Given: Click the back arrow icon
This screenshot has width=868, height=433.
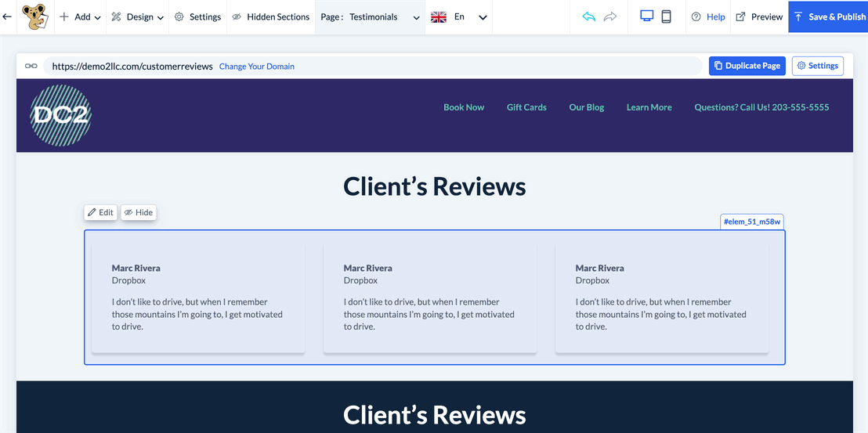Looking at the screenshot, I should (7, 16).
